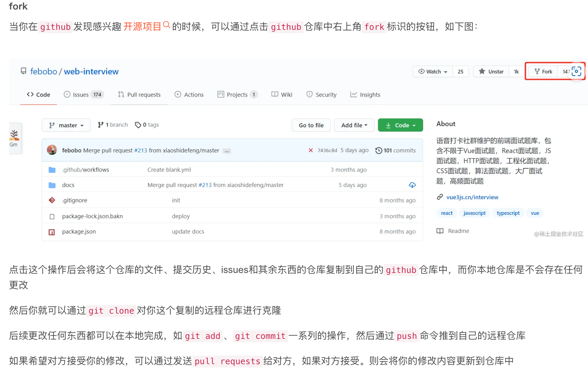Click the '3 months ago' text in .github/workflows row
Image resolution: width=588 pixels, height=374 pixels.
coord(349,170)
